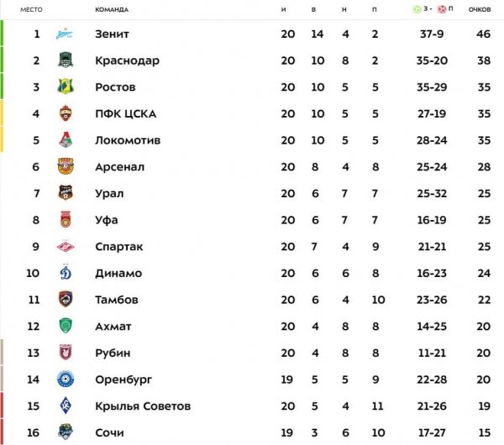Click the Рубин team name
The image size is (504, 445).
(113, 353)
